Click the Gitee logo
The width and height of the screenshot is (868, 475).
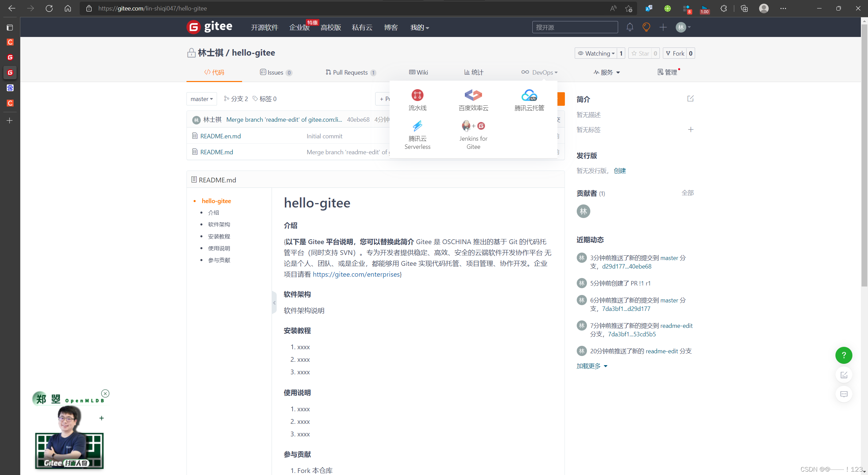point(210,27)
